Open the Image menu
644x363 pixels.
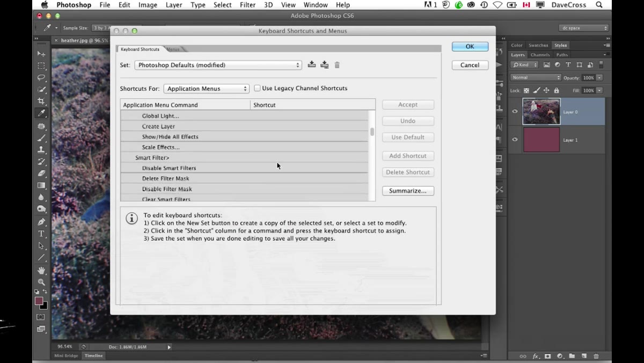(x=148, y=5)
